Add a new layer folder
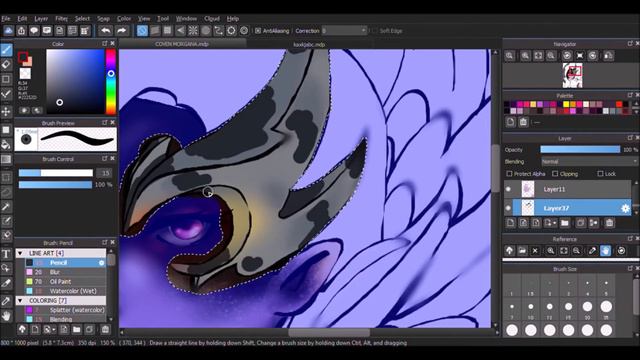This screenshot has height=360, width=640. 564,223
